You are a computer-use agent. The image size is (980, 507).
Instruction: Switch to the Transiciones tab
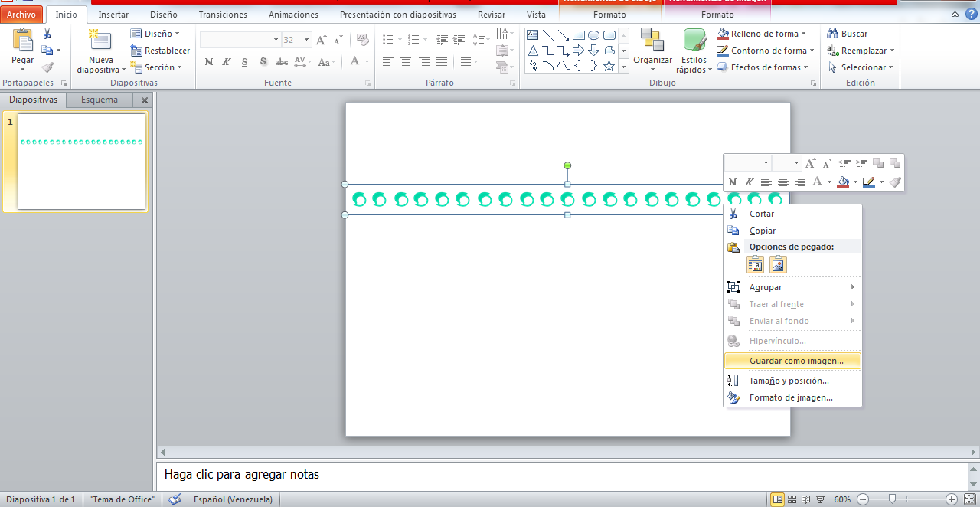point(223,15)
